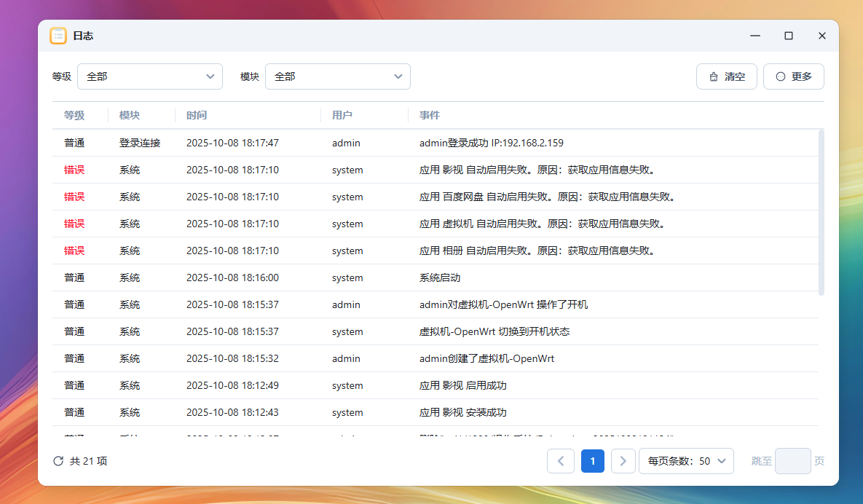
Task: Maximize the log window
Action: click(788, 36)
